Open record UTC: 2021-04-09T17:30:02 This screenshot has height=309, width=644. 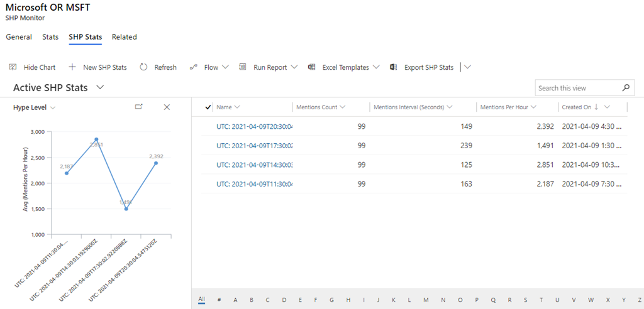[x=255, y=146]
